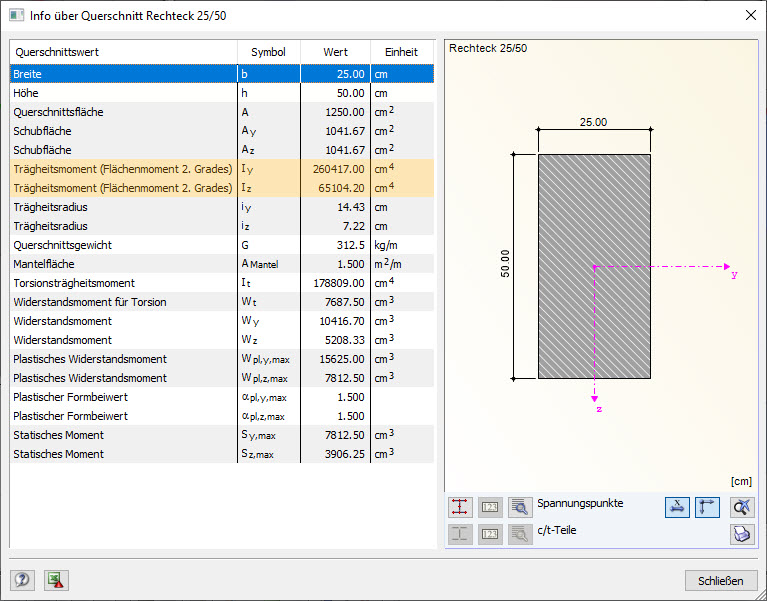This screenshot has width=767, height=601.
Task: Click the αpl,y,max symbol cell
Action: tap(269, 397)
